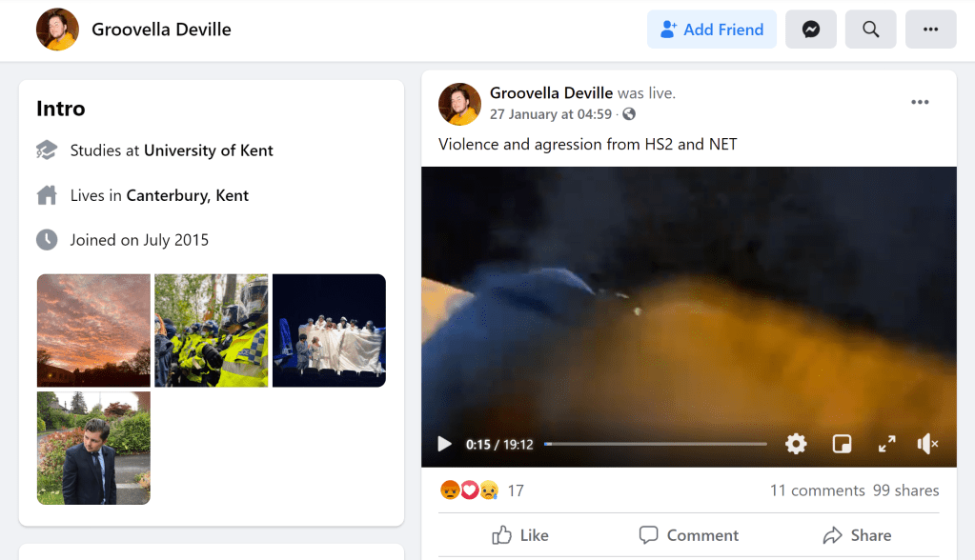Like the post
975x560 pixels.
520,535
